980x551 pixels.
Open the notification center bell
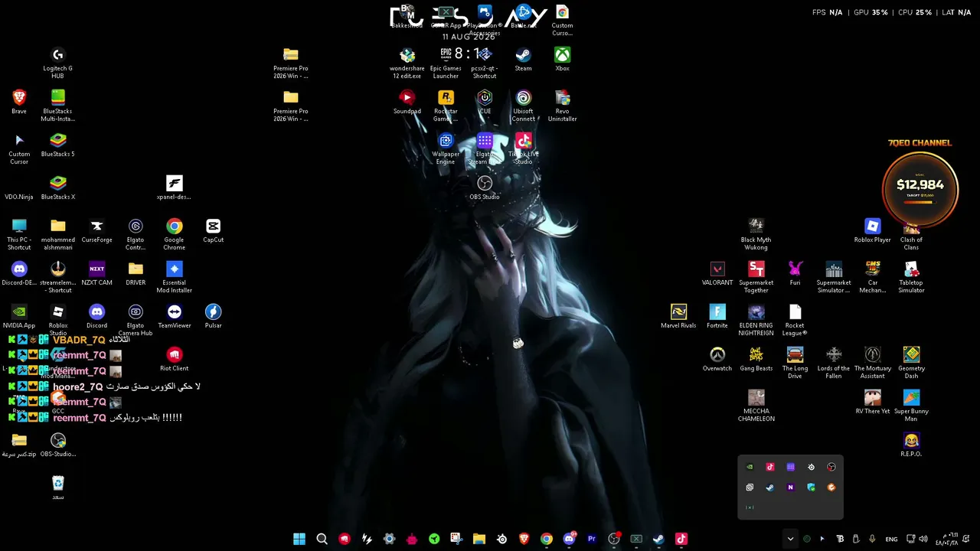tap(966, 539)
